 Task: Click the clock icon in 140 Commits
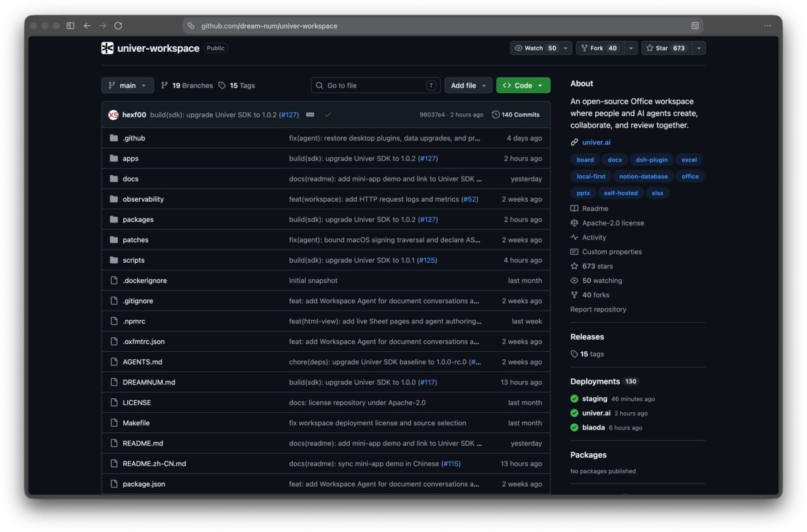tap(496, 115)
